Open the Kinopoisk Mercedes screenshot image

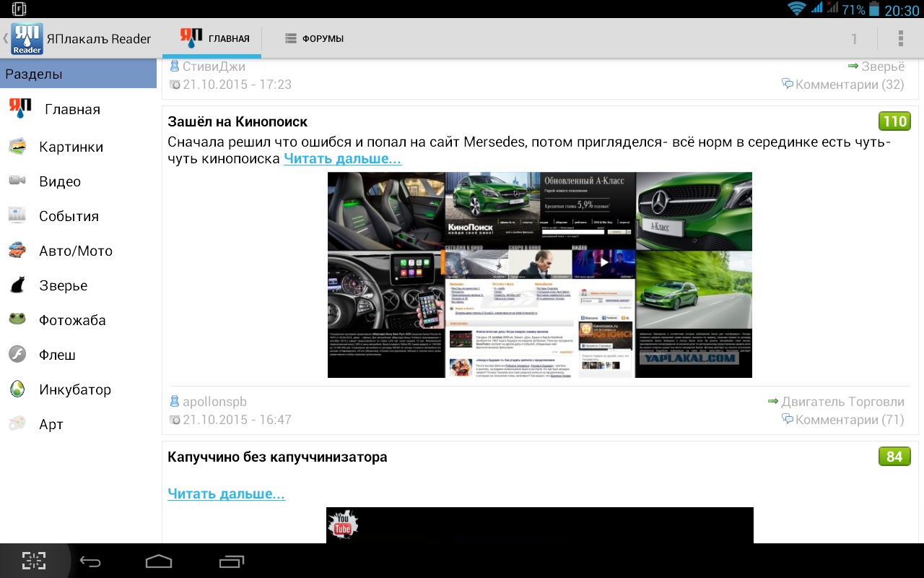tap(540, 275)
